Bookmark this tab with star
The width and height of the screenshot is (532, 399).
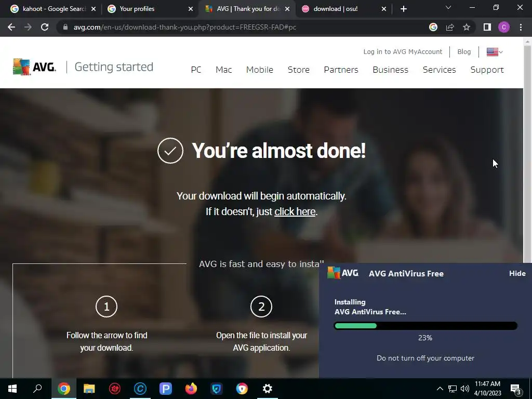click(x=467, y=27)
